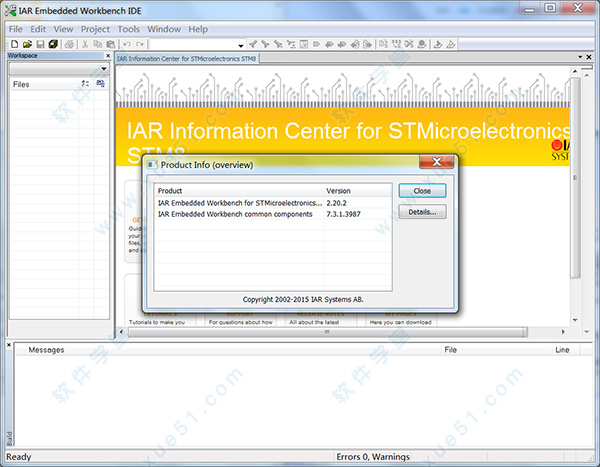600x467 pixels.
Task: Click the Build tab on Messages panel
Action: [10, 438]
